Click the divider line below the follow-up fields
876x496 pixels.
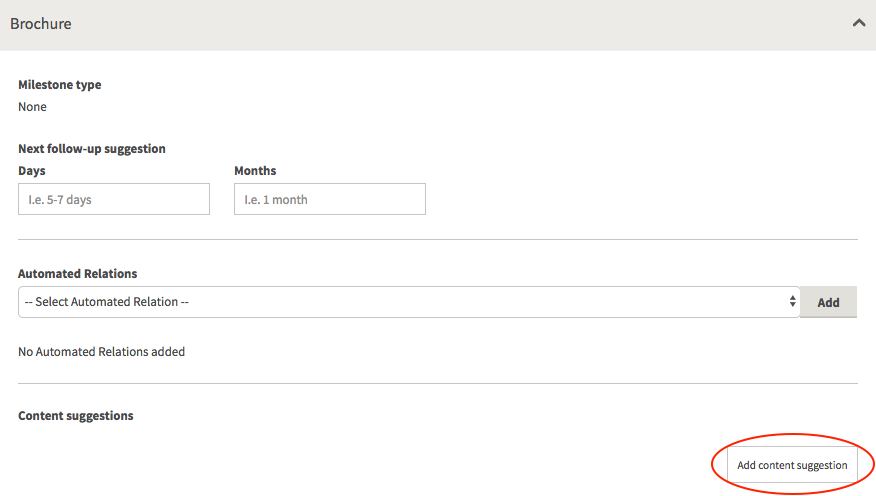click(438, 240)
